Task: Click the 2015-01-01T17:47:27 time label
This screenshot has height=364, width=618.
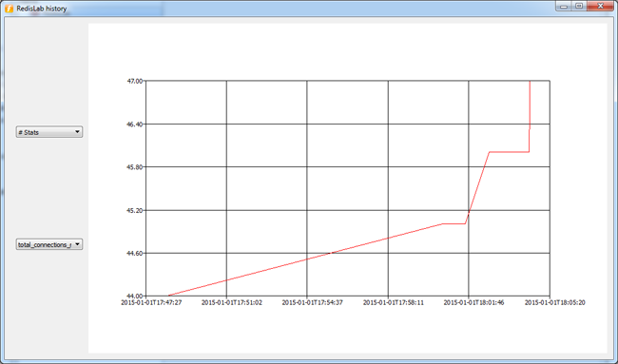Action: tap(151, 303)
